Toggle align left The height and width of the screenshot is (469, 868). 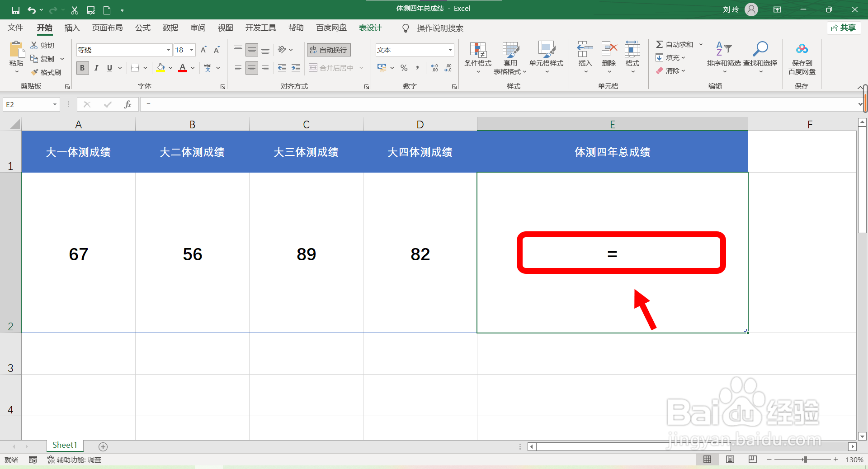238,68
